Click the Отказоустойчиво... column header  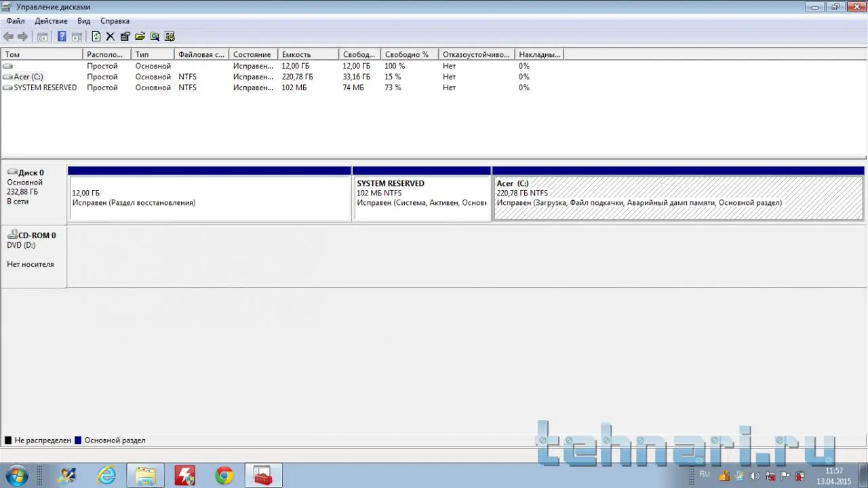pyautogui.click(x=477, y=54)
